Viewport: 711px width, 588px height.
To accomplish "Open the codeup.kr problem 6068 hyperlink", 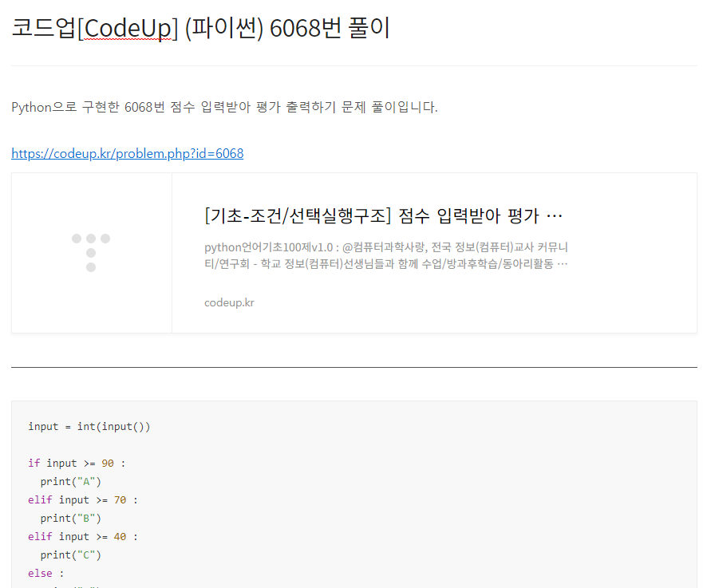I will 128,154.
